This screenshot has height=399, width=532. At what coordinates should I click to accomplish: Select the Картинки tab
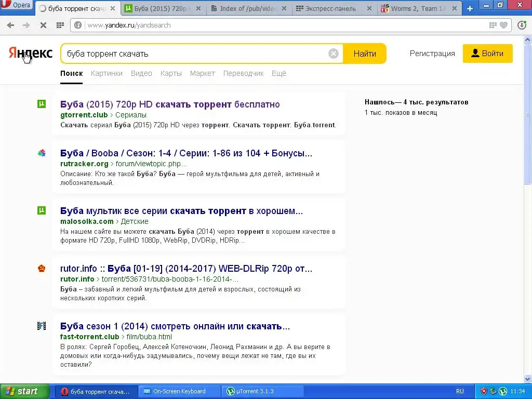tap(107, 73)
